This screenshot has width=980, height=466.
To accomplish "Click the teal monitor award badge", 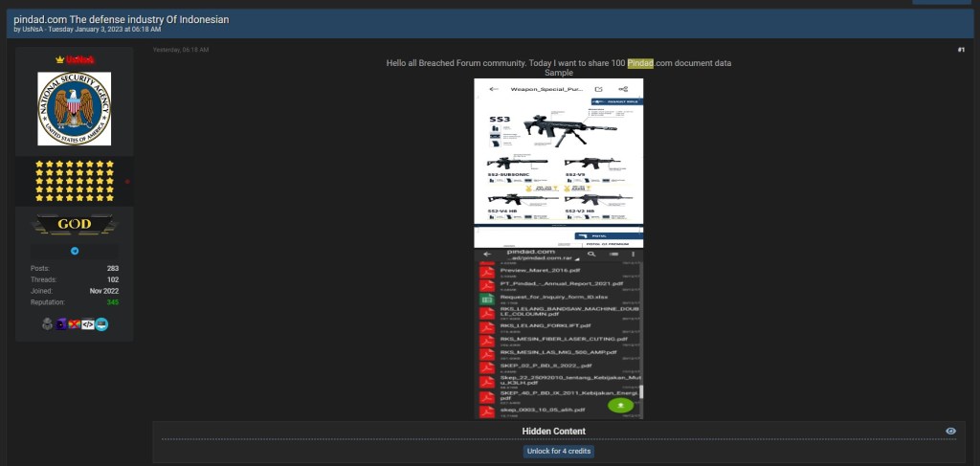I will 101,323.
